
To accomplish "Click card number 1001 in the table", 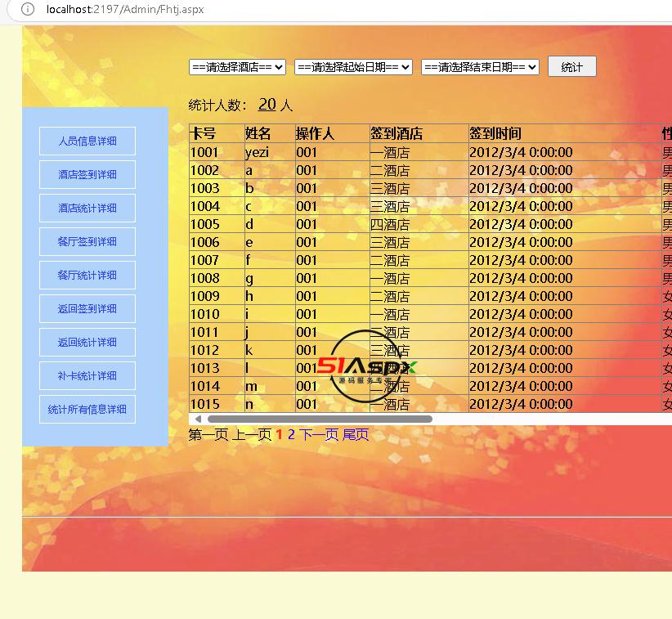I will [204, 152].
